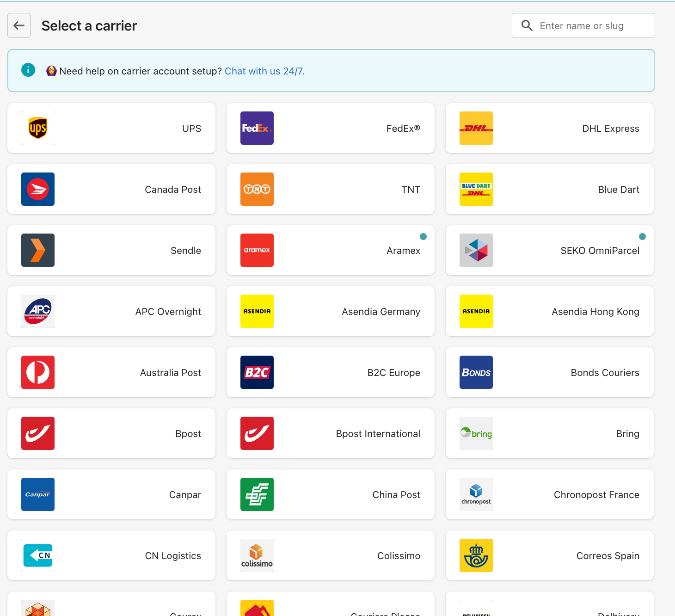
Task: Click the FedEx® carrier name
Action: coord(403,129)
